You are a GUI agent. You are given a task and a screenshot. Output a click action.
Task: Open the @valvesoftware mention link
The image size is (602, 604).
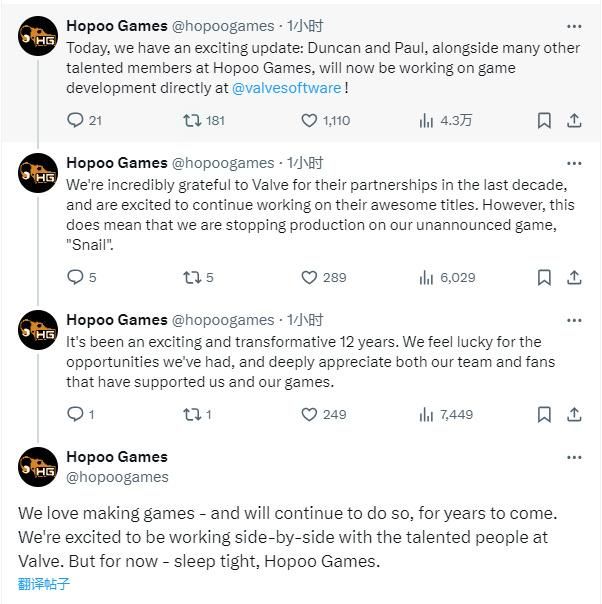click(287, 88)
